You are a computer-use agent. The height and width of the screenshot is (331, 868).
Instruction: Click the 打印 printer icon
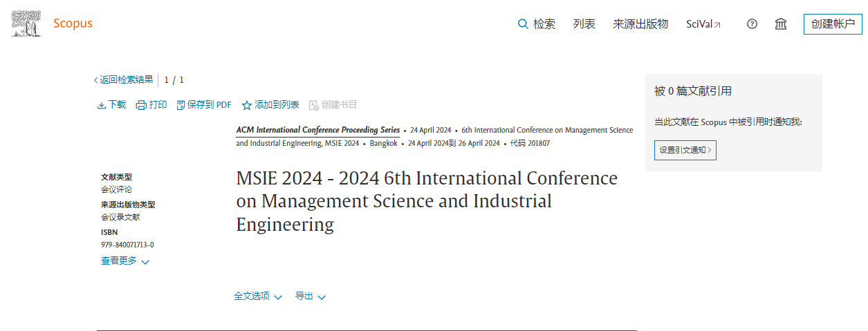pos(141,105)
